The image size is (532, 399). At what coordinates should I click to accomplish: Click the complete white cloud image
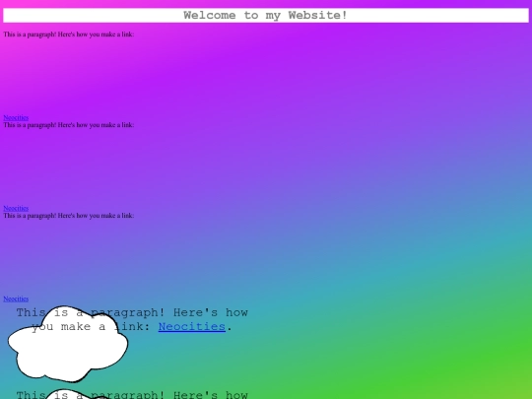pyautogui.click(x=68, y=344)
